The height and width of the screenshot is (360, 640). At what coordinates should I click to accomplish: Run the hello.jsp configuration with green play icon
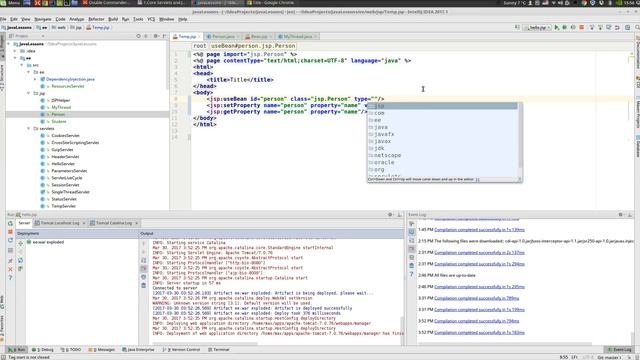coord(556,27)
